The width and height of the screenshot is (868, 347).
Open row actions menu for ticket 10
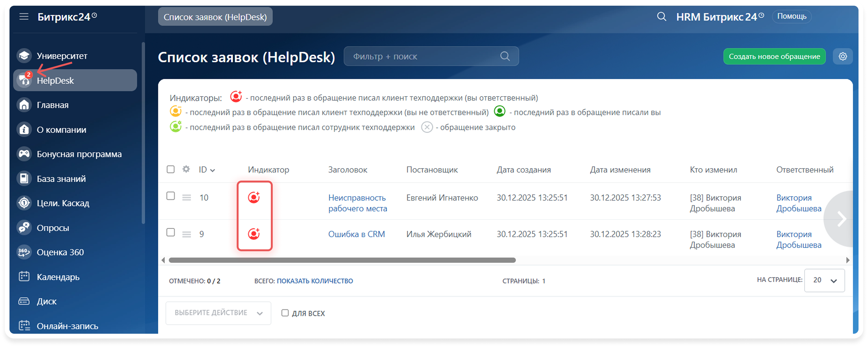186,197
